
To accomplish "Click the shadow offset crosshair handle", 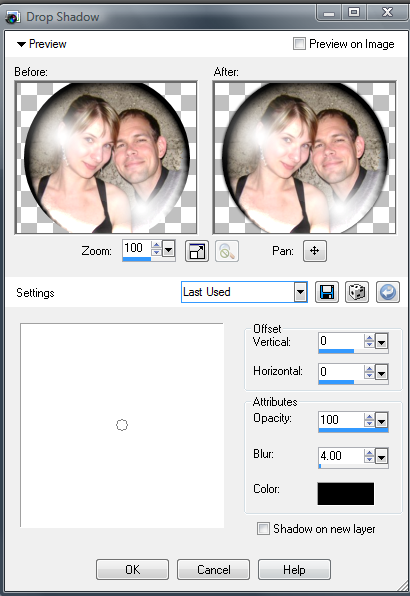I will coord(122,425).
